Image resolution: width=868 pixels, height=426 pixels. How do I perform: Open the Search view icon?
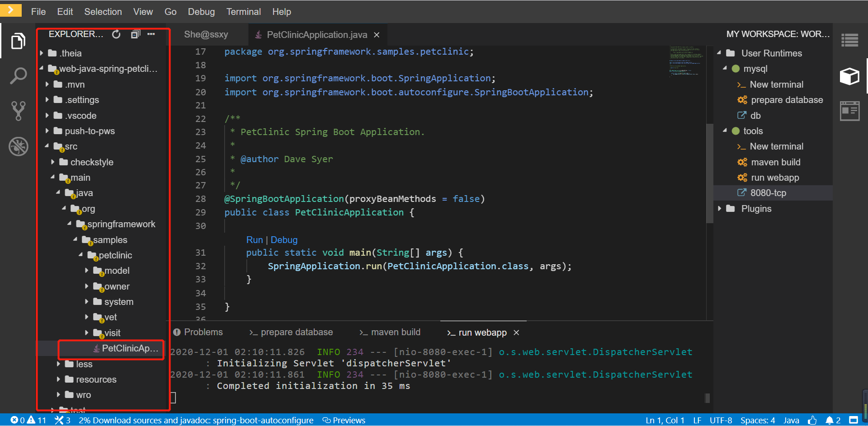18,76
